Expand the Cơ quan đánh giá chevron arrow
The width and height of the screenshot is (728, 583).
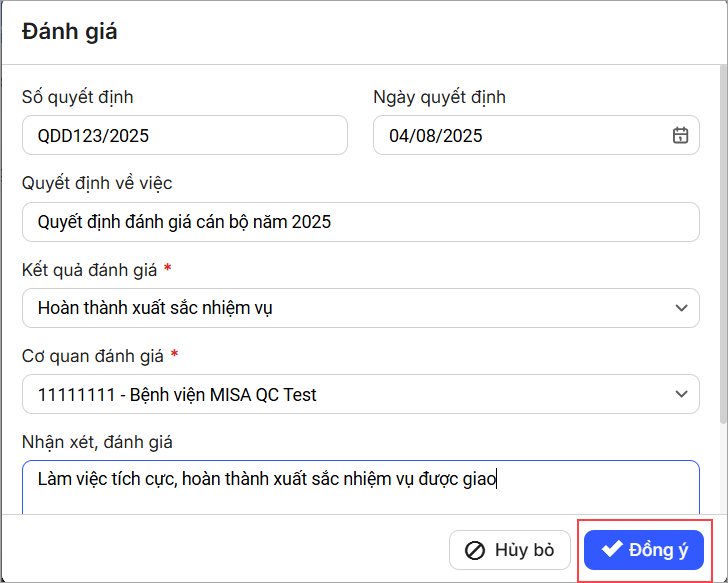coord(681,394)
